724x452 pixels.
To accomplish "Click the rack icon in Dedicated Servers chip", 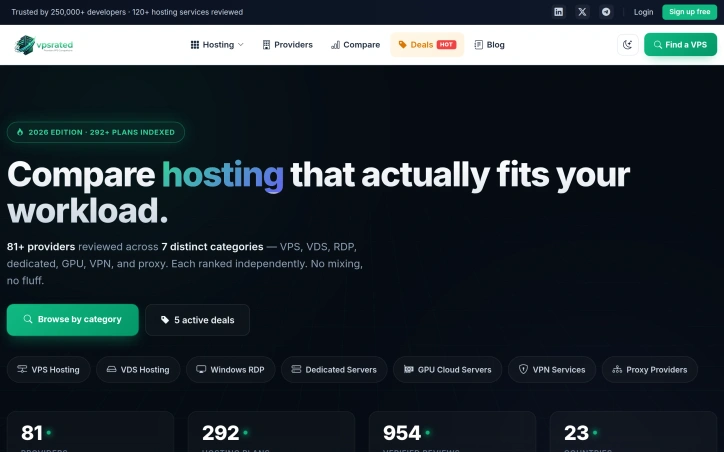I will pos(296,369).
